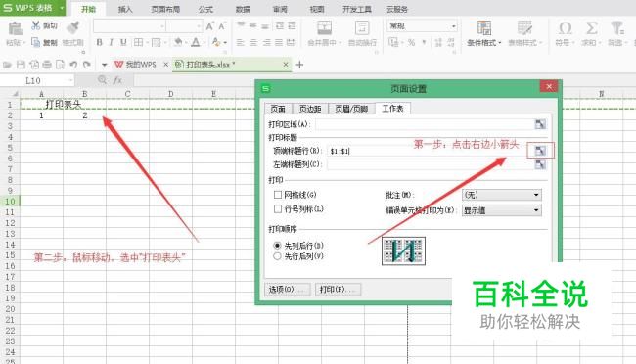
Task: Click the Save icon in quick toolbar
Action: (21, 65)
